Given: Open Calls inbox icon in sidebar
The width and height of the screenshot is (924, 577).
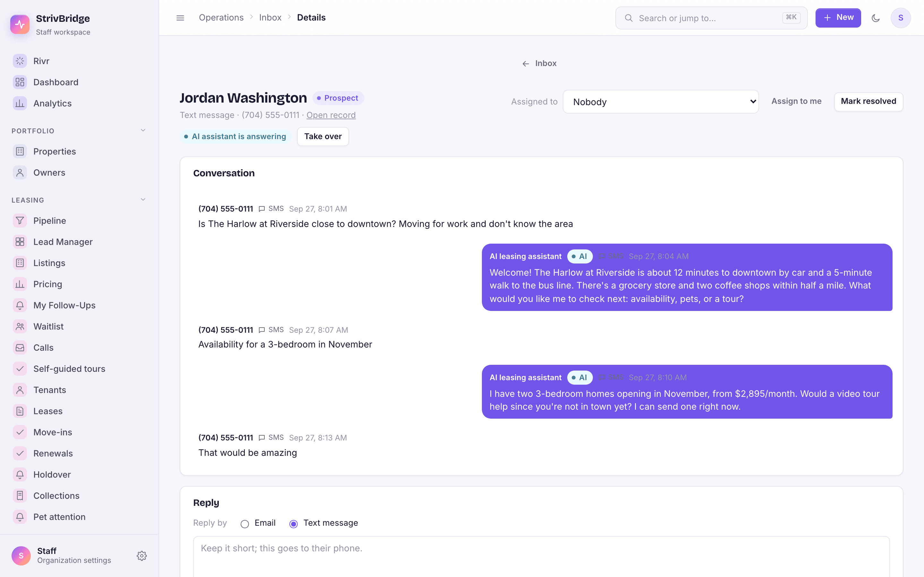Looking at the screenshot, I should [x=20, y=348].
